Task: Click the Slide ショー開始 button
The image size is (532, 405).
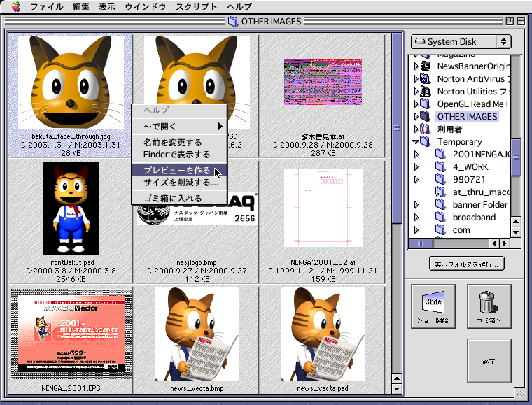Action: pos(433,306)
